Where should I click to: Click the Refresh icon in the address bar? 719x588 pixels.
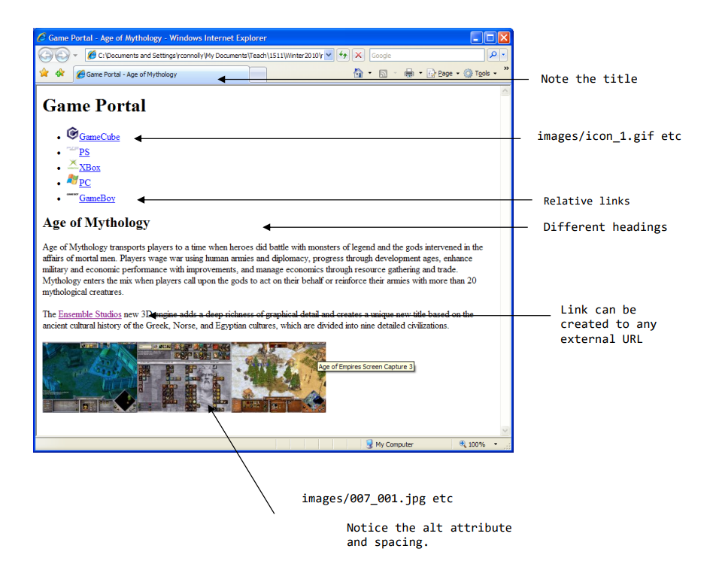click(x=343, y=54)
